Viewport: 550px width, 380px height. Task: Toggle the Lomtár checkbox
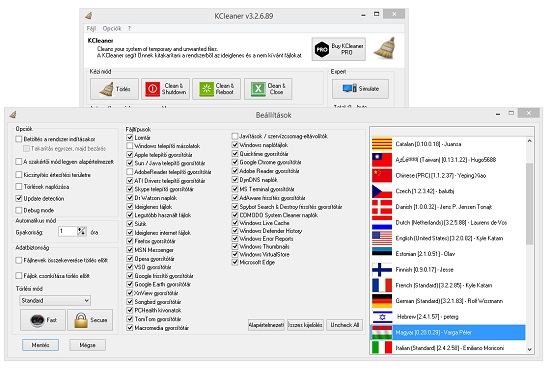(x=130, y=138)
